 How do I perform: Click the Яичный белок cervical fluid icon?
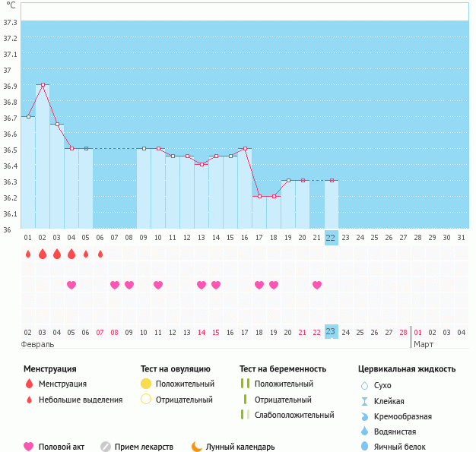pos(364,447)
